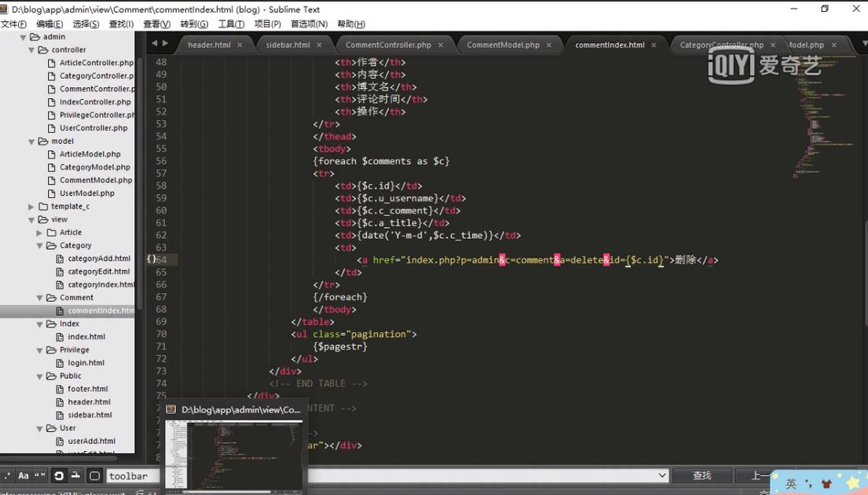The image size is (868, 495).
Task: Toggle whole word search option
Action: coord(40,475)
